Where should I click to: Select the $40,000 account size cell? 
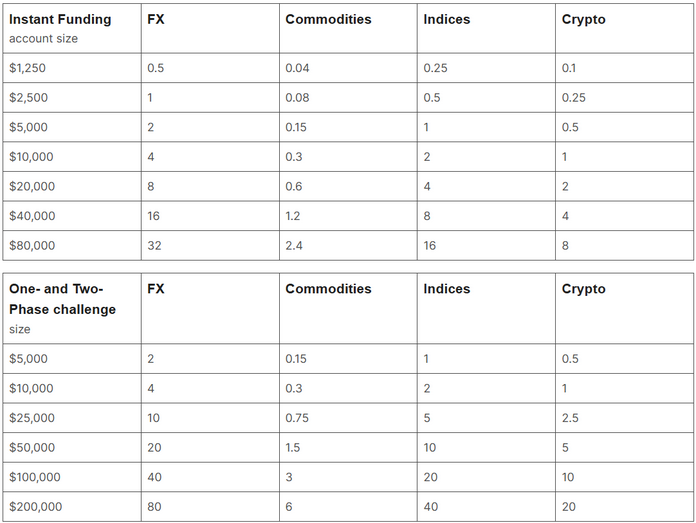31,216
